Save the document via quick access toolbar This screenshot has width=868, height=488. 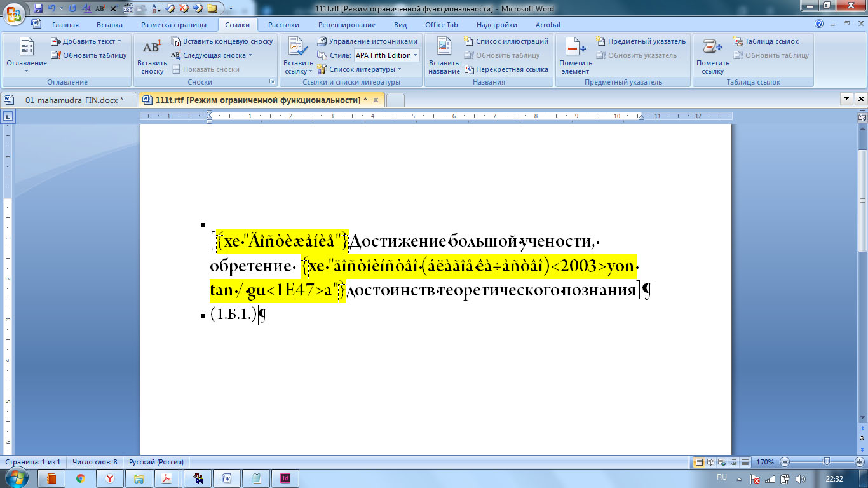click(38, 8)
